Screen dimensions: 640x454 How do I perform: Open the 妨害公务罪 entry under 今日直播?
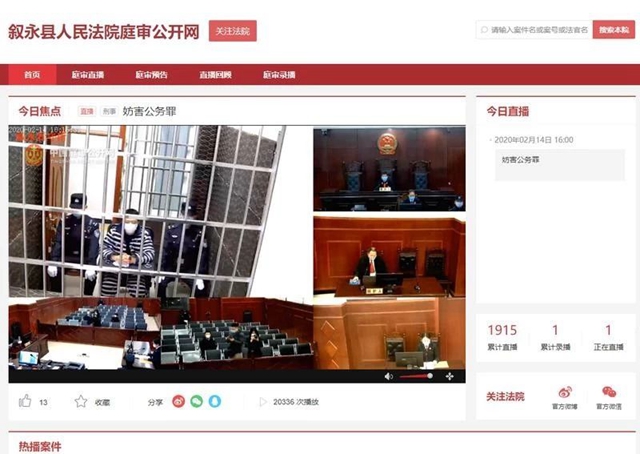click(x=560, y=165)
